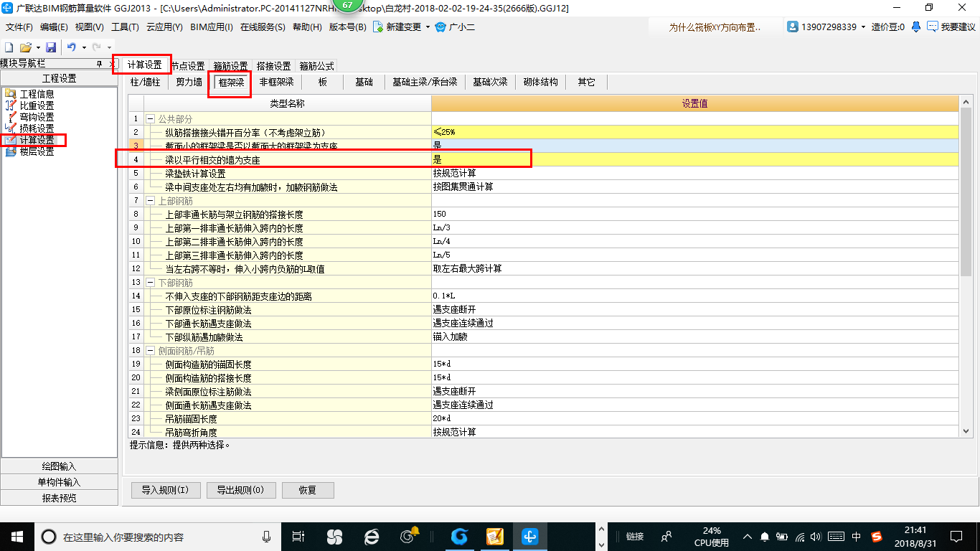Viewport: 980px width, 551px height.
Task: Switch to 箍筋公式 tab
Action: 316,66
